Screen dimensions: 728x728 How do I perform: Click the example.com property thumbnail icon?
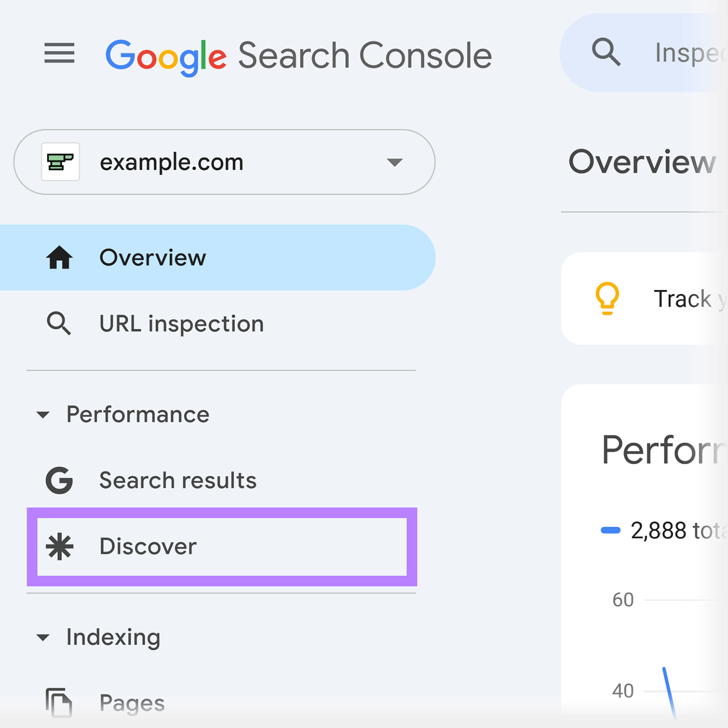point(61,162)
